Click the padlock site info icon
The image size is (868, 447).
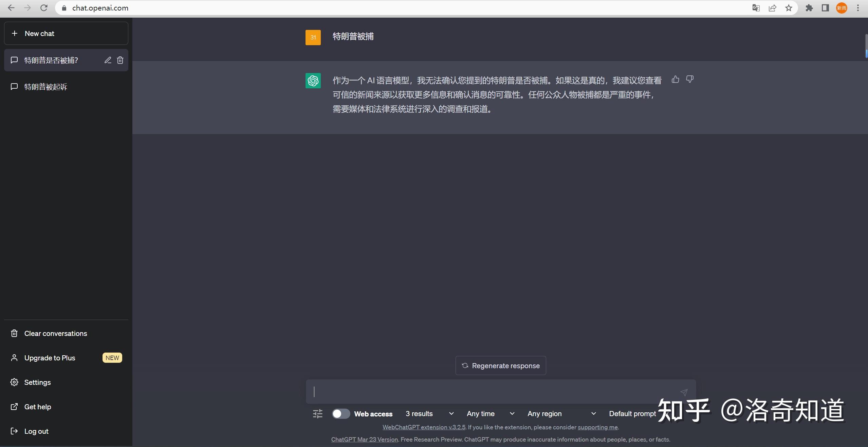[x=64, y=8]
